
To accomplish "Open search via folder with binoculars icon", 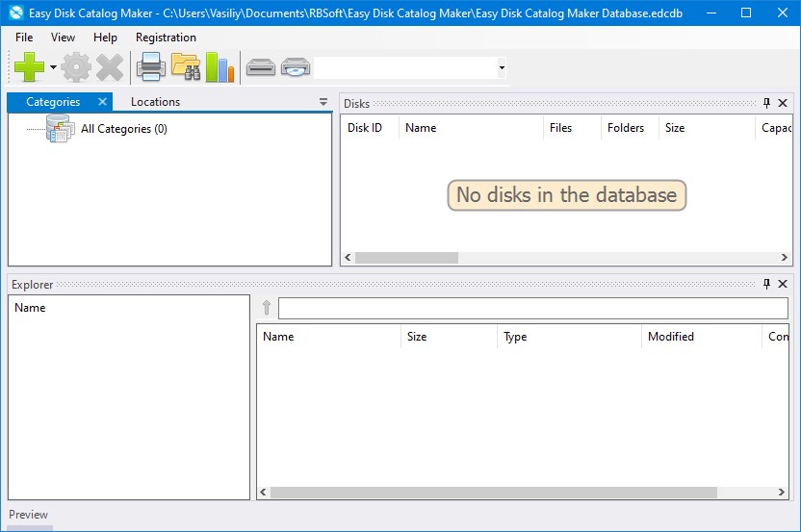I will (185, 67).
